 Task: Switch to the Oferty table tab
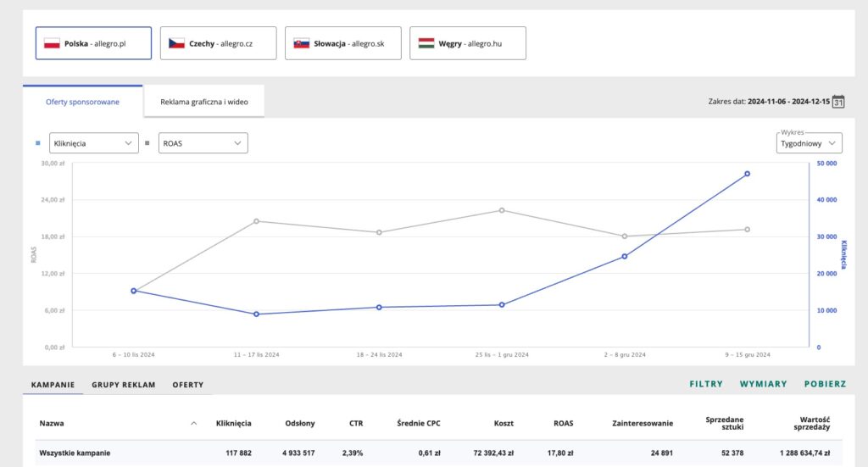click(188, 385)
